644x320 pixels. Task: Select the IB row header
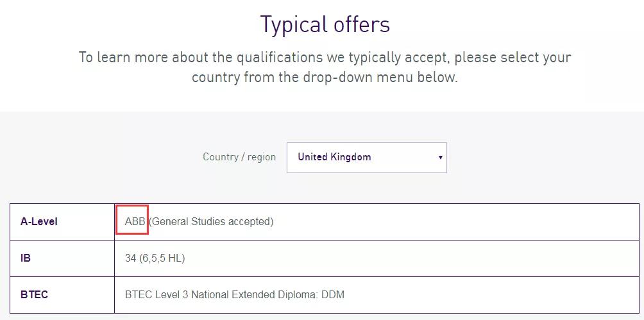pos(26,258)
